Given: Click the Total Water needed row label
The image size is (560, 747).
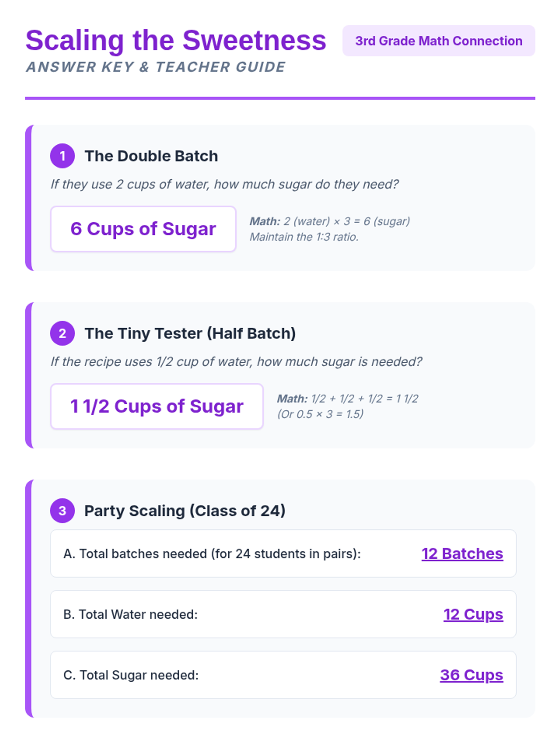Looking at the screenshot, I should coord(131,614).
